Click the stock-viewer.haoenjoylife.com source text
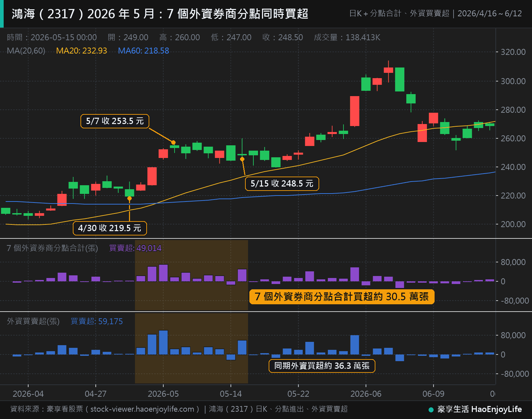 coord(142,409)
